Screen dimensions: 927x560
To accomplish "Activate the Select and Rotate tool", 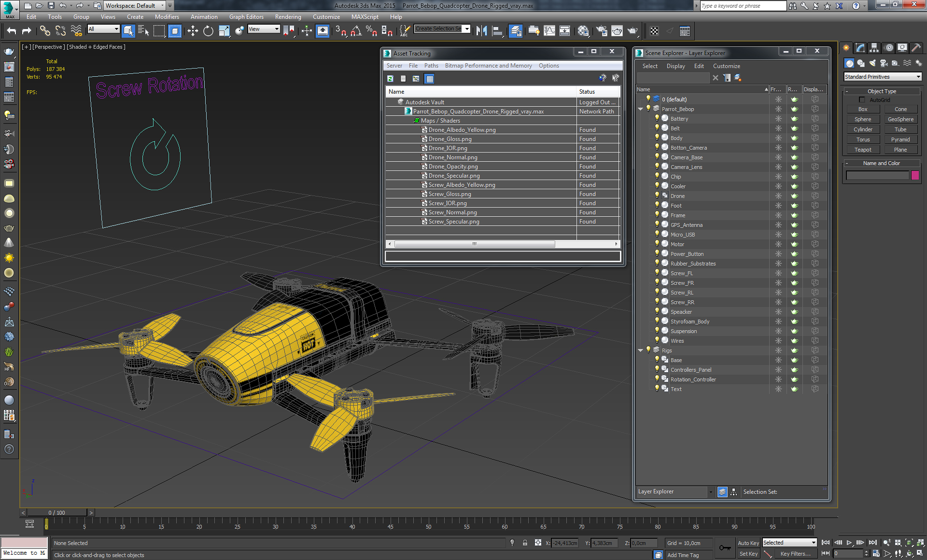I will coord(208,31).
